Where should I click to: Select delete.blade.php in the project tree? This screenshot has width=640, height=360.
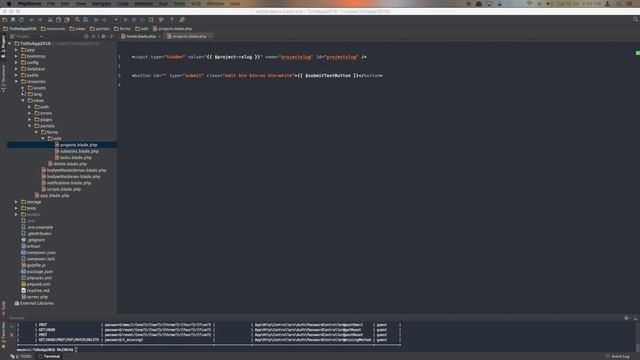click(x=67, y=164)
